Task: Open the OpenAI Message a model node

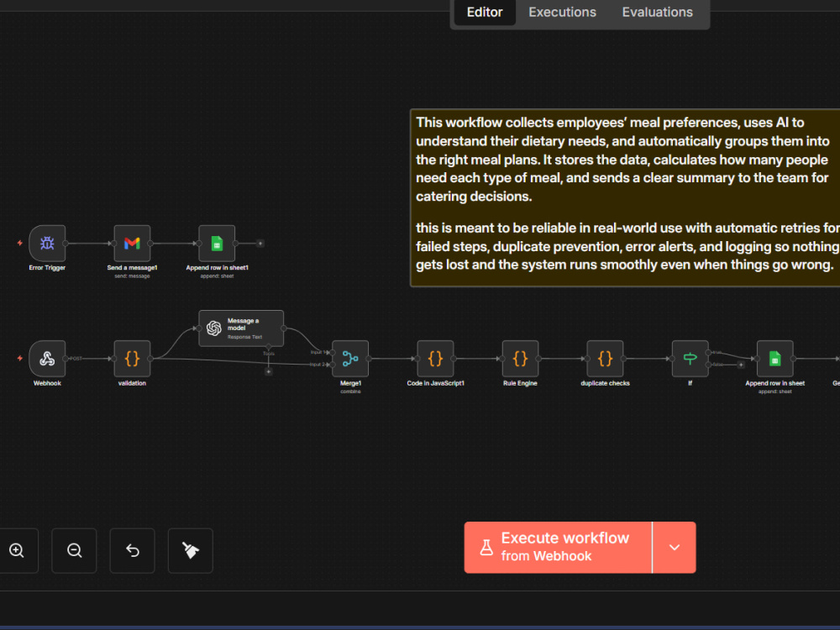Action: [241, 328]
